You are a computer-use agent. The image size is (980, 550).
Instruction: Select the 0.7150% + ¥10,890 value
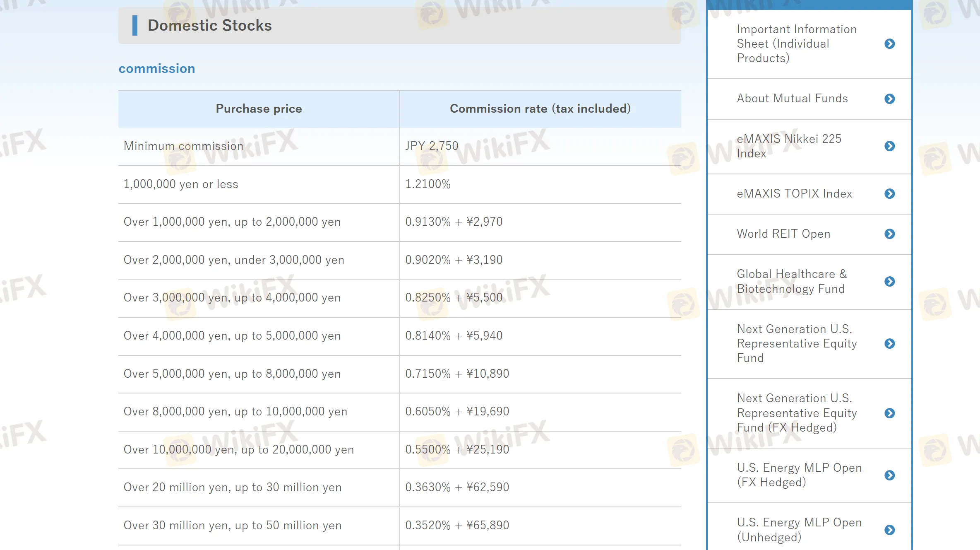pos(457,374)
